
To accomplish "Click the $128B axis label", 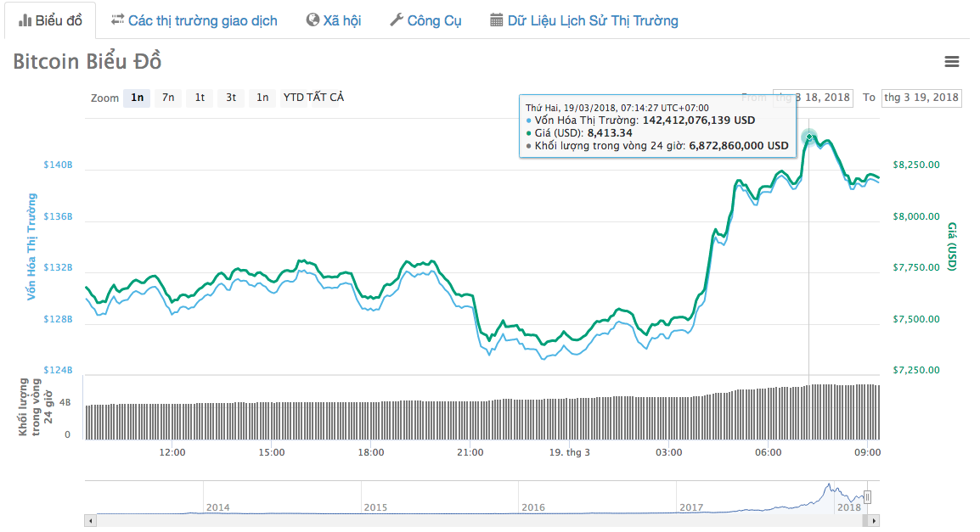I will (x=58, y=319).
